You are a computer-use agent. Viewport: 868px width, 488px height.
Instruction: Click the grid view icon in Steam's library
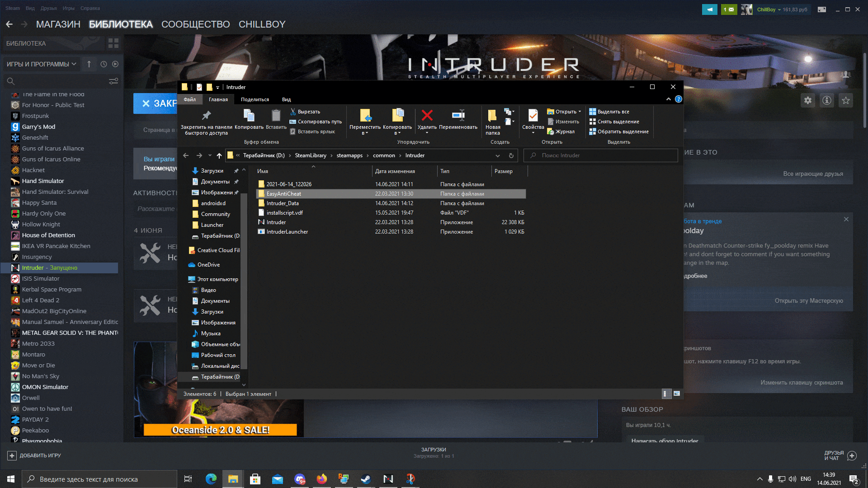tap(113, 43)
